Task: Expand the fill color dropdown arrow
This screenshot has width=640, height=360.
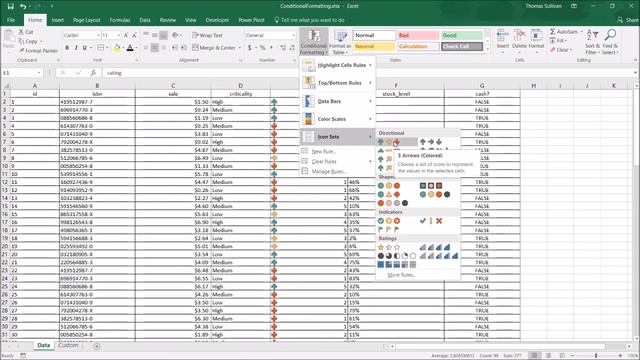Action: [x=123, y=48]
